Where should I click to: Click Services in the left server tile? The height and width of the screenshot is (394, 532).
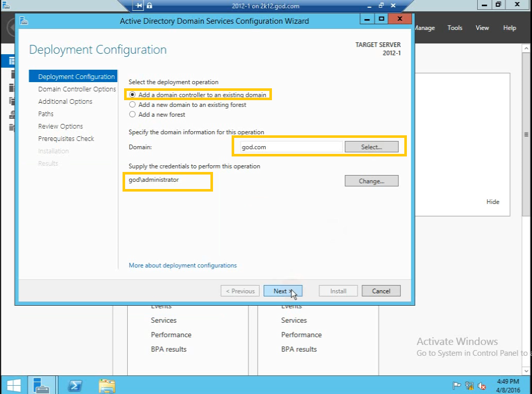tap(163, 320)
